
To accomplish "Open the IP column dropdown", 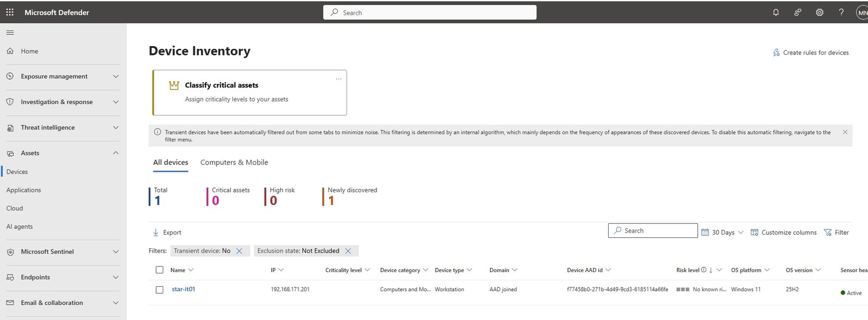I will click(x=281, y=270).
